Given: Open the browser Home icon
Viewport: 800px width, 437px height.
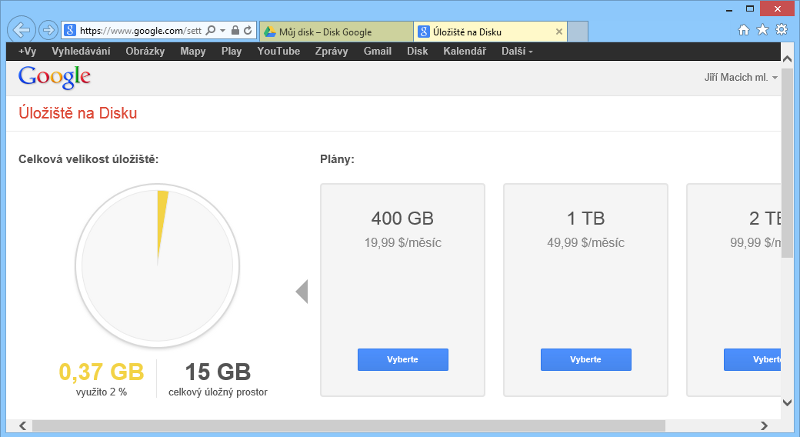Looking at the screenshot, I should pos(743,30).
